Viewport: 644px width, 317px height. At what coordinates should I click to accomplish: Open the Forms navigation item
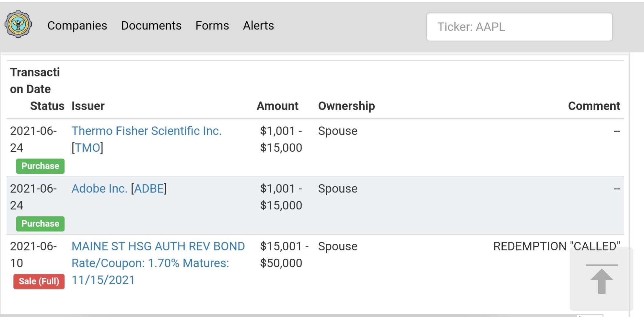point(212,26)
